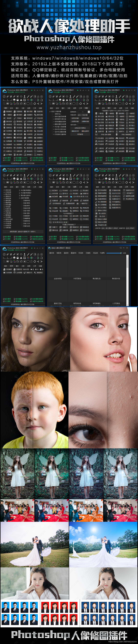This screenshot has height=644, width=138.
Task: Click 立体增强 in panel beside 调色区
Action: click(x=18, y=273)
